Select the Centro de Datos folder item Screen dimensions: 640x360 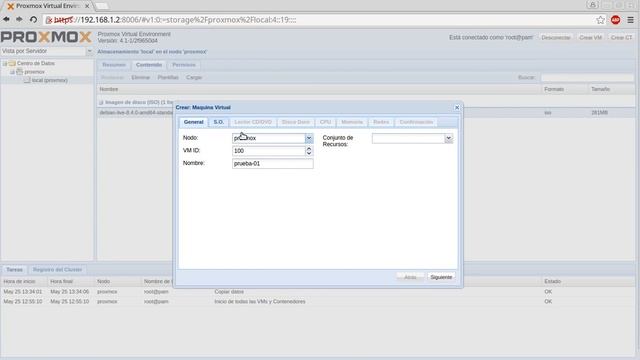click(x=36, y=63)
